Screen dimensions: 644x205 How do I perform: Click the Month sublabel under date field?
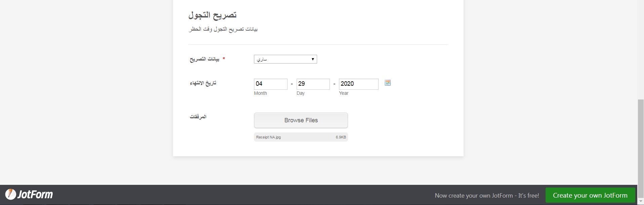click(x=260, y=93)
